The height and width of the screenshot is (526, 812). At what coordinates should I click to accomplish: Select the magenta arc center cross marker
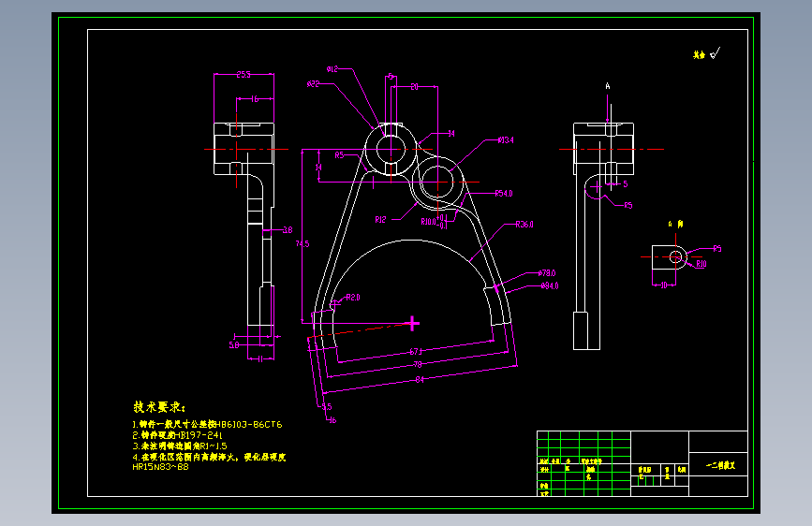412,323
